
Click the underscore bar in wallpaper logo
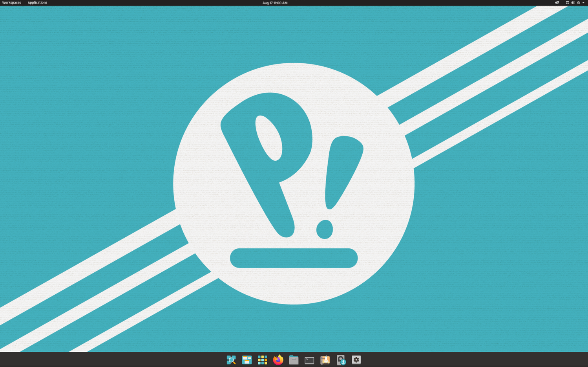pyautogui.click(x=294, y=258)
